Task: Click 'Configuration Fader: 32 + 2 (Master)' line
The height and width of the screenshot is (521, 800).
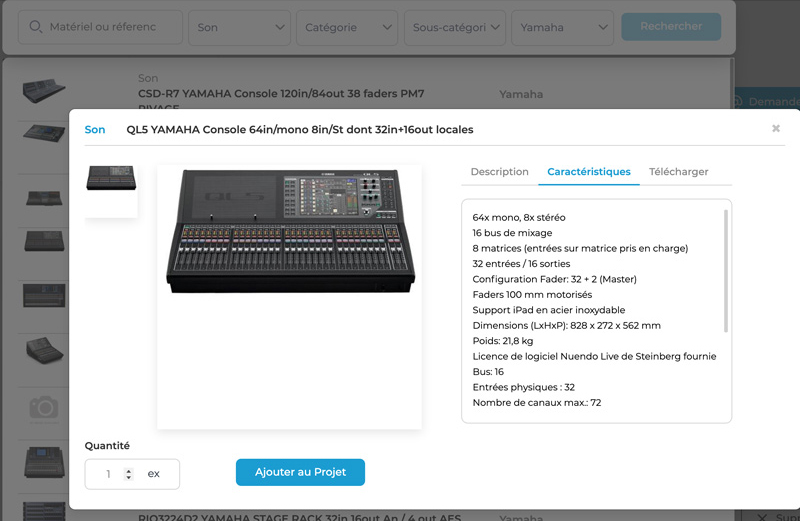Action: click(x=555, y=279)
